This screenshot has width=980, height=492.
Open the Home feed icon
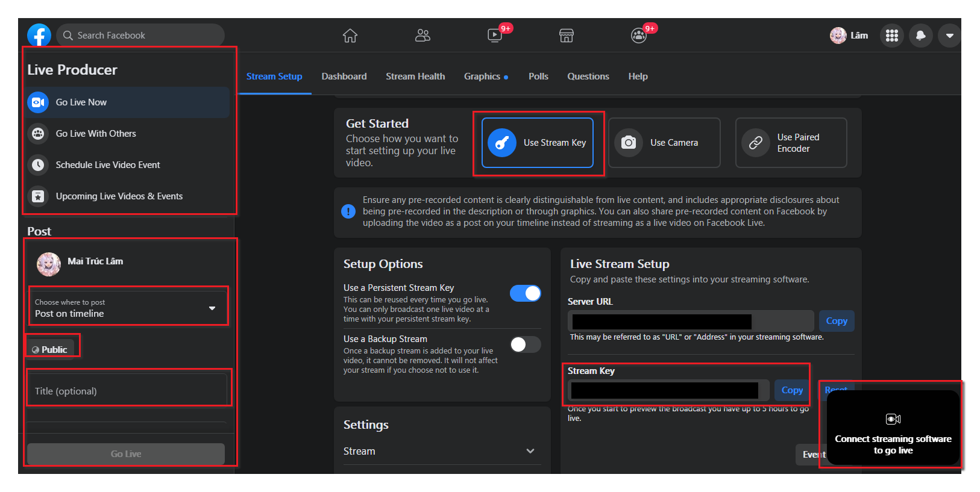point(350,36)
